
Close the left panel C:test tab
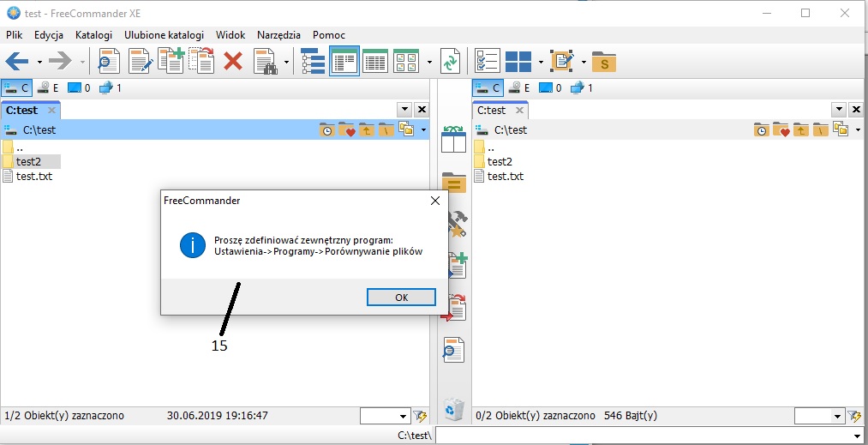(51, 111)
